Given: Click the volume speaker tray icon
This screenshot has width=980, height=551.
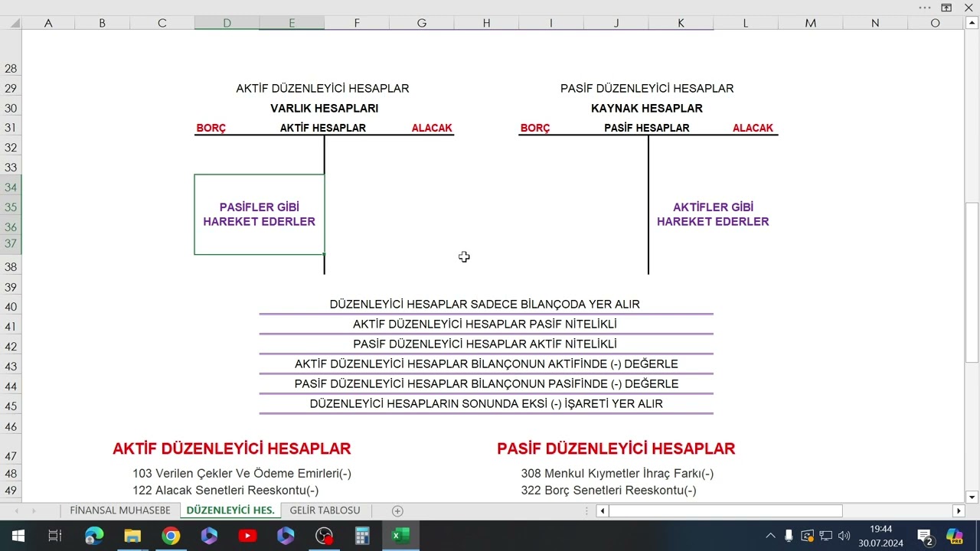Looking at the screenshot, I should [844, 536].
